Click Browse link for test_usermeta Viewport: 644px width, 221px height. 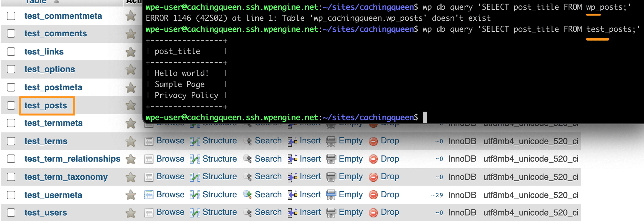click(x=170, y=194)
